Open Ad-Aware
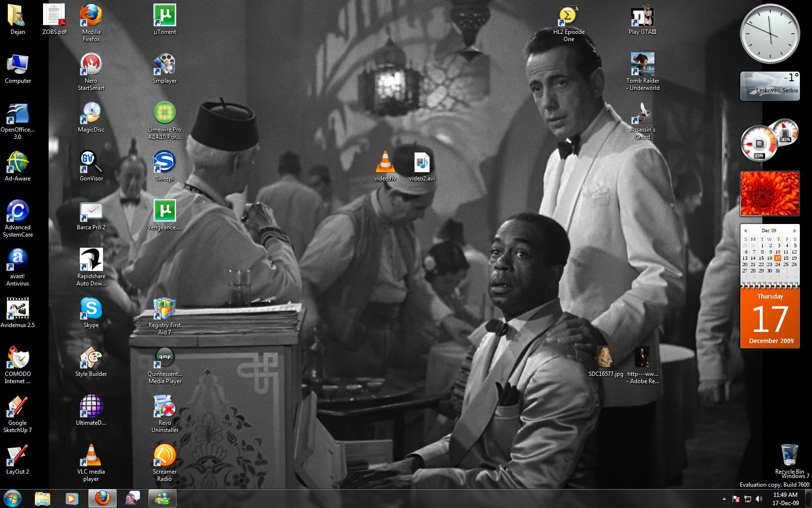Screen dimensions: 812x508 pyautogui.click(x=17, y=166)
